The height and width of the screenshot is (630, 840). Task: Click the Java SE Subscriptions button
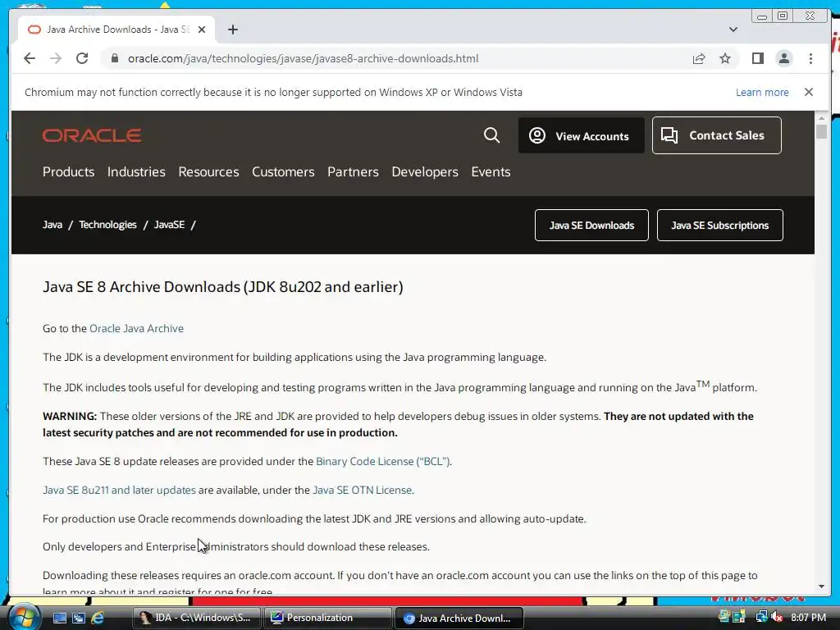[x=719, y=225]
